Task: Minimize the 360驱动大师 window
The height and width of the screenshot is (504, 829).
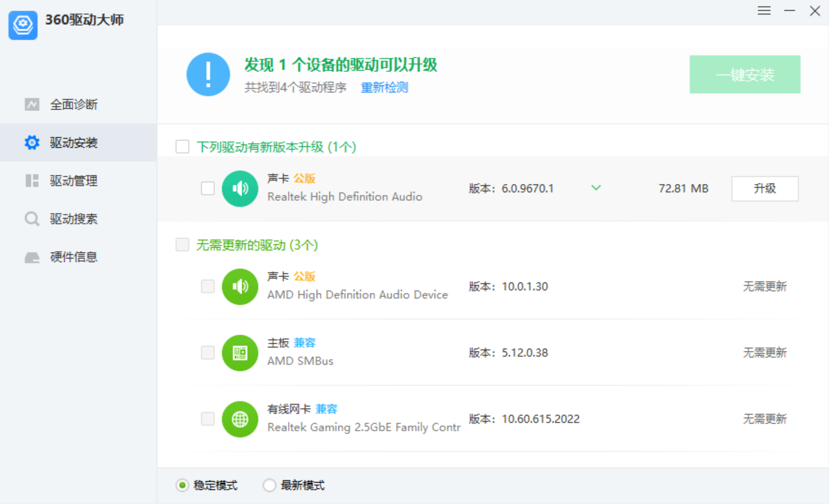Action: 790,11
